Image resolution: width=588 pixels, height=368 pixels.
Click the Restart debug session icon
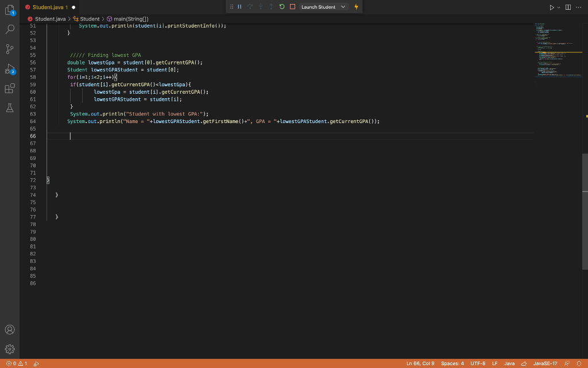[x=281, y=6]
